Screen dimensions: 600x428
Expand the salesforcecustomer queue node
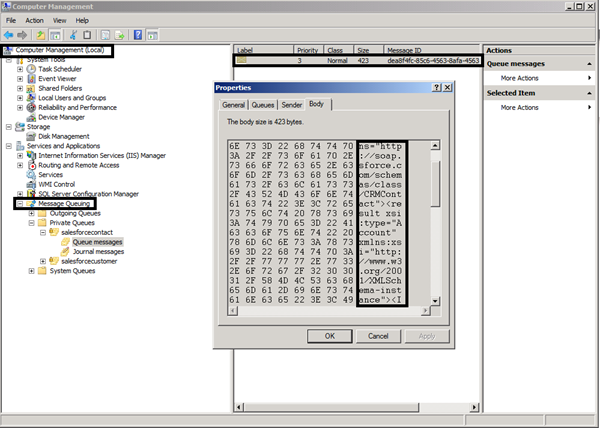[43, 261]
